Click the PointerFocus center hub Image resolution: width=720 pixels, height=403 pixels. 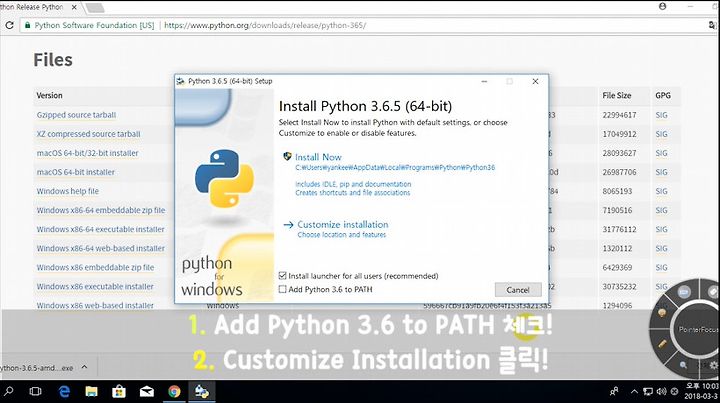(699, 330)
